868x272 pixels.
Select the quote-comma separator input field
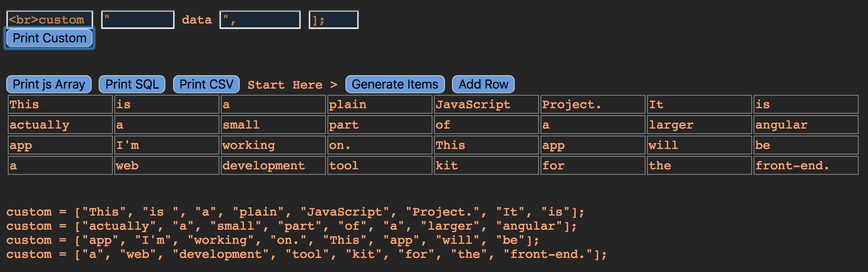(260, 20)
